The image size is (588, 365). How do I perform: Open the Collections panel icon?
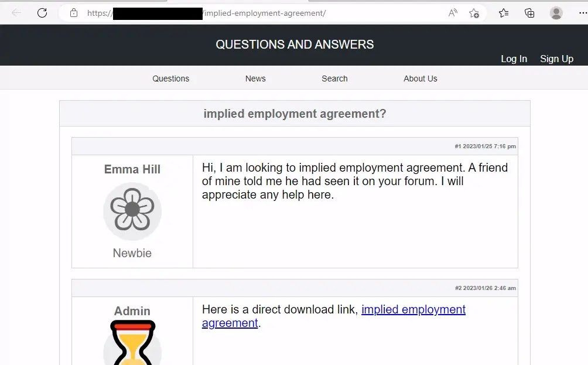click(529, 13)
